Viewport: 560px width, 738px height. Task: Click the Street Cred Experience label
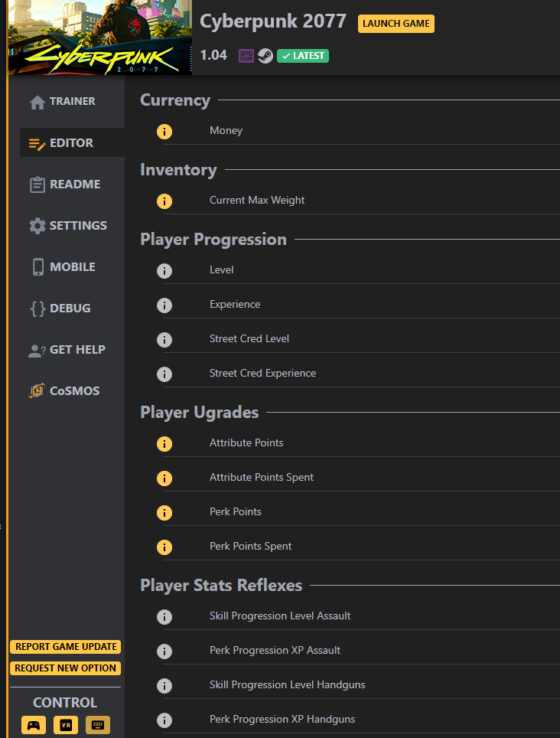coord(263,374)
